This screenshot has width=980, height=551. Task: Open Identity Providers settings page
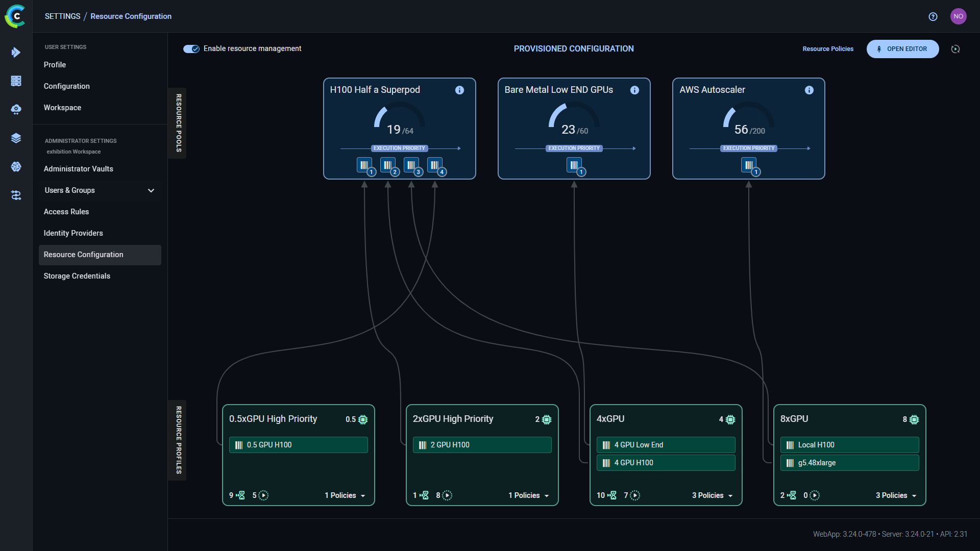pyautogui.click(x=73, y=233)
